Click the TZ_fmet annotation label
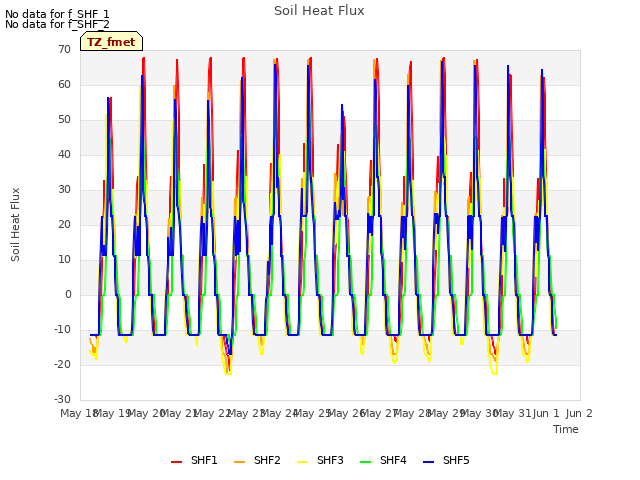The width and height of the screenshot is (640, 480). click(111, 42)
